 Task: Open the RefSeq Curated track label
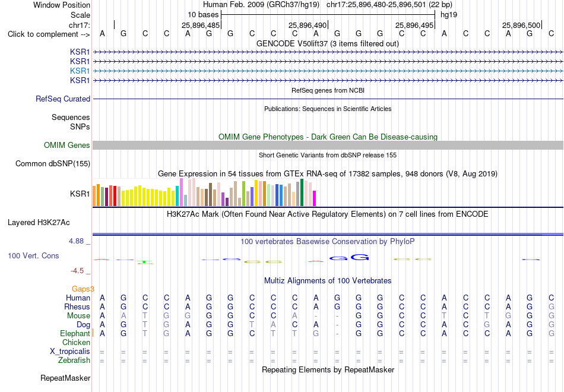pos(63,99)
